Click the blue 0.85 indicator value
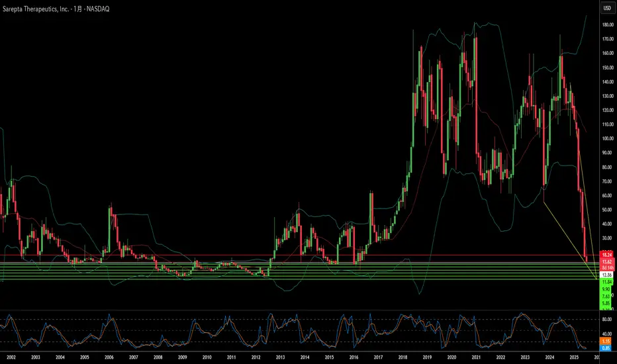Image resolution: width=617 pixels, height=364 pixels. tap(606, 348)
